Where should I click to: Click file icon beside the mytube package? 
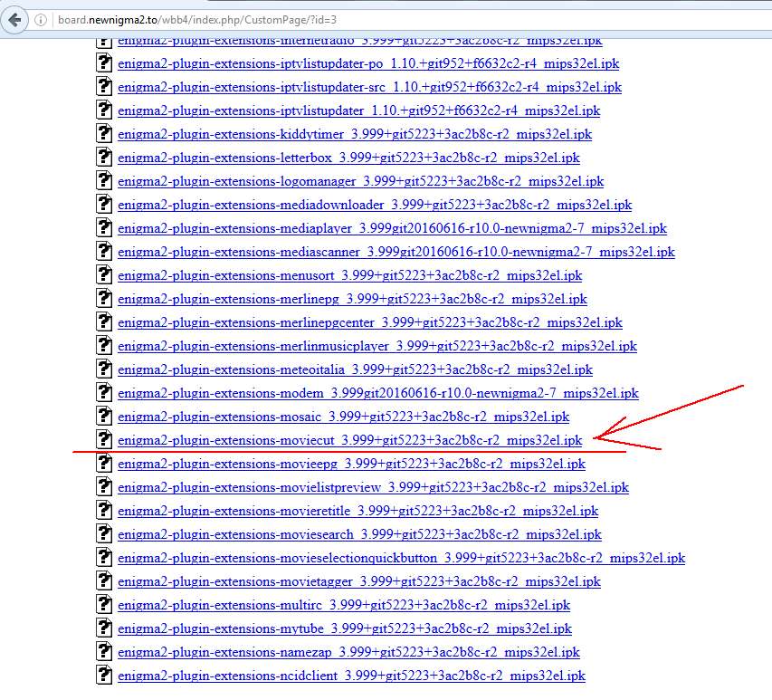[104, 628]
